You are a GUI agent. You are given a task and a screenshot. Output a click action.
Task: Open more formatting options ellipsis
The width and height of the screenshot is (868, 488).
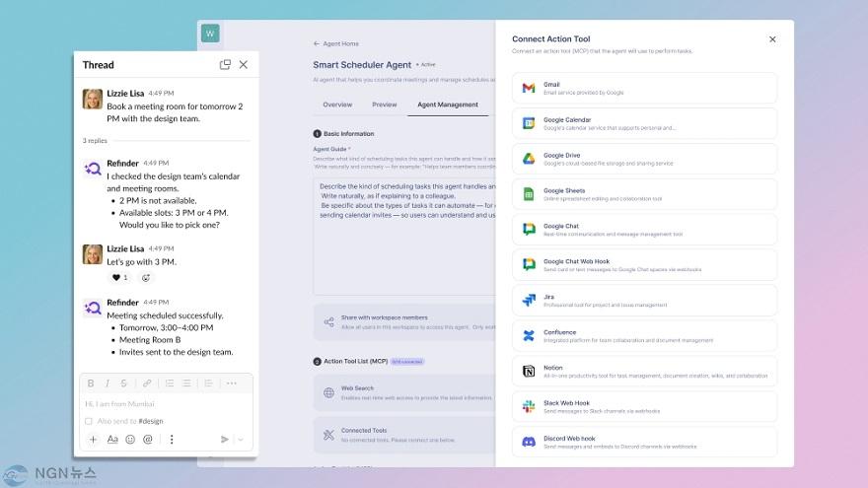coord(232,383)
